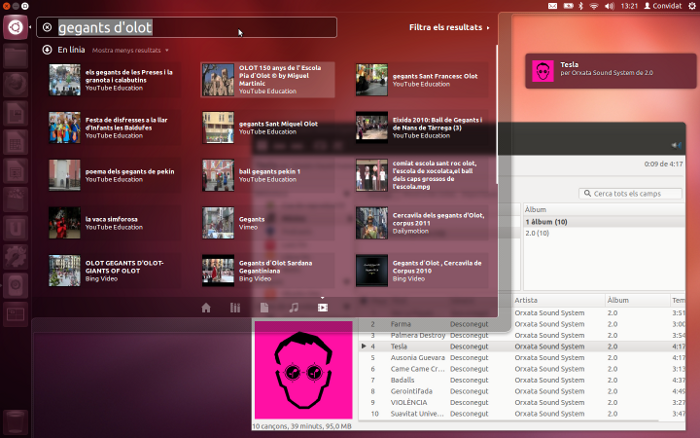The height and width of the screenshot is (438, 700).
Task: Open the Trash in launcher
Action: [16, 422]
